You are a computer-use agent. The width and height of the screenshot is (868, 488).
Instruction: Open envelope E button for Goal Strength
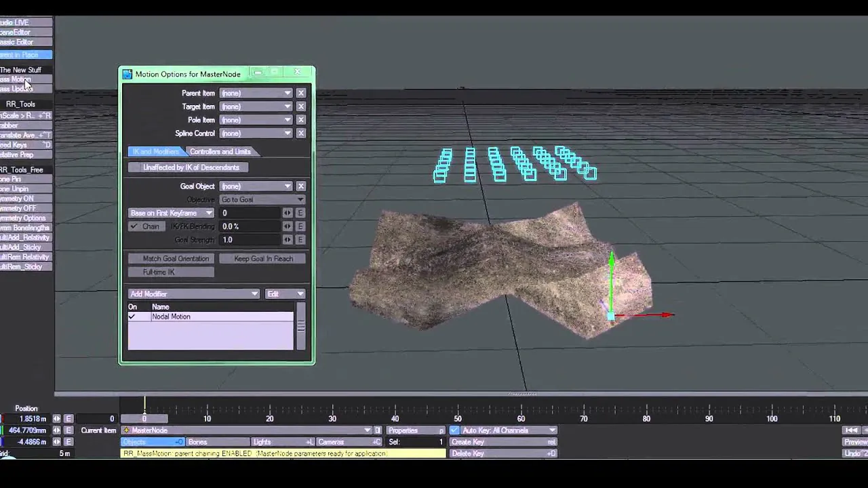coord(300,240)
